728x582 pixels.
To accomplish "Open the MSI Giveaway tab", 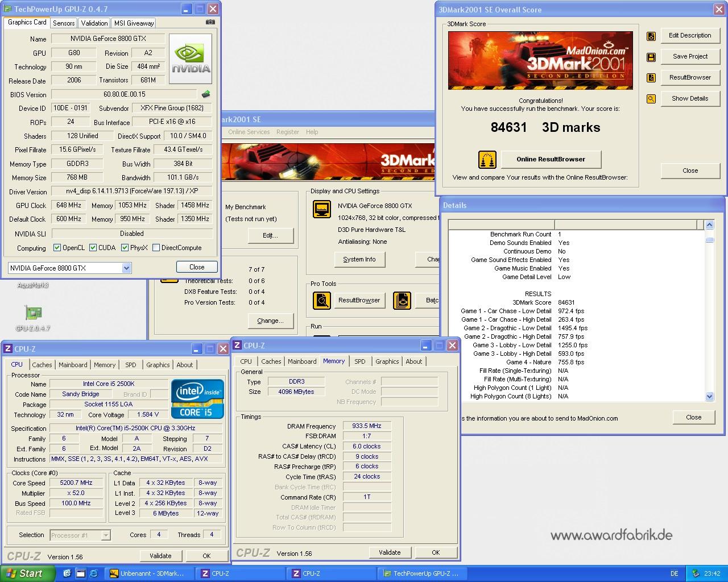I will point(134,23).
